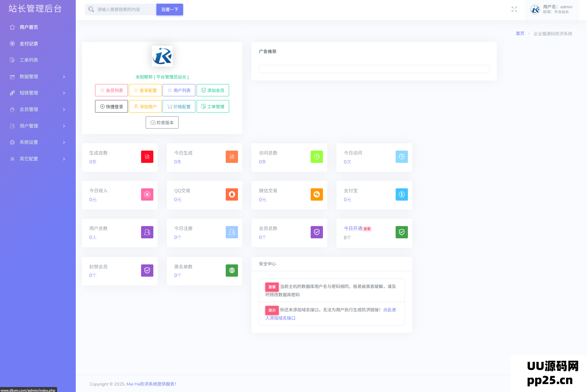Click the green globe icon for 黑名单数
587x392 pixels.
[232, 271]
